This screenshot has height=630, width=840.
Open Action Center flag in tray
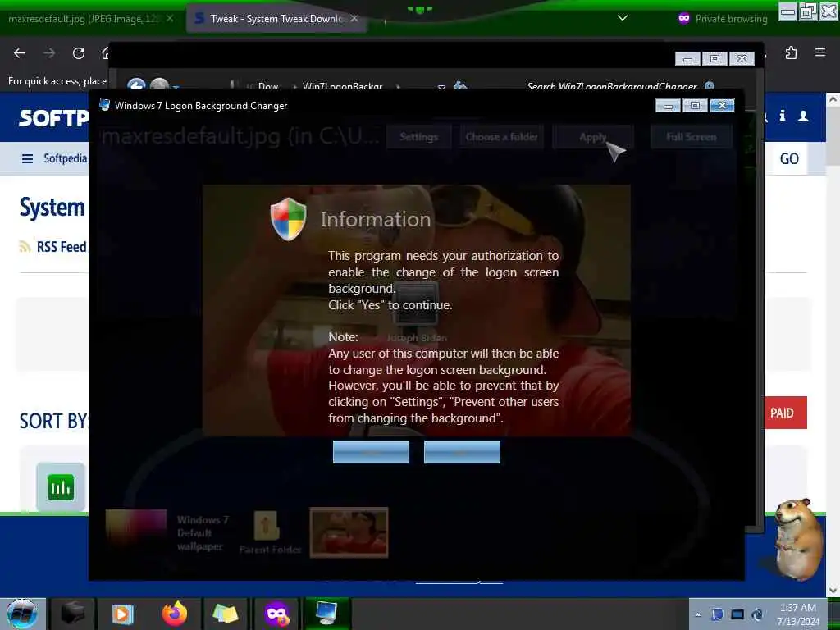pyautogui.click(x=717, y=614)
